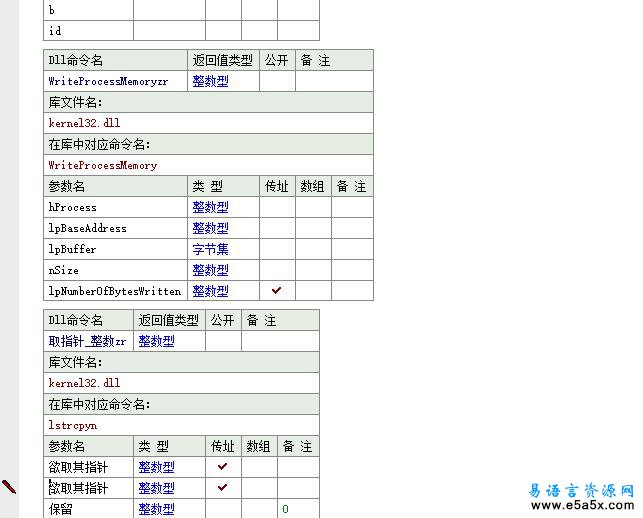Image resolution: width=643 pixels, height=518 pixels.
Task: Click 返回值类型 header in WriteProcessMemoryzr table
Action: coord(222,60)
